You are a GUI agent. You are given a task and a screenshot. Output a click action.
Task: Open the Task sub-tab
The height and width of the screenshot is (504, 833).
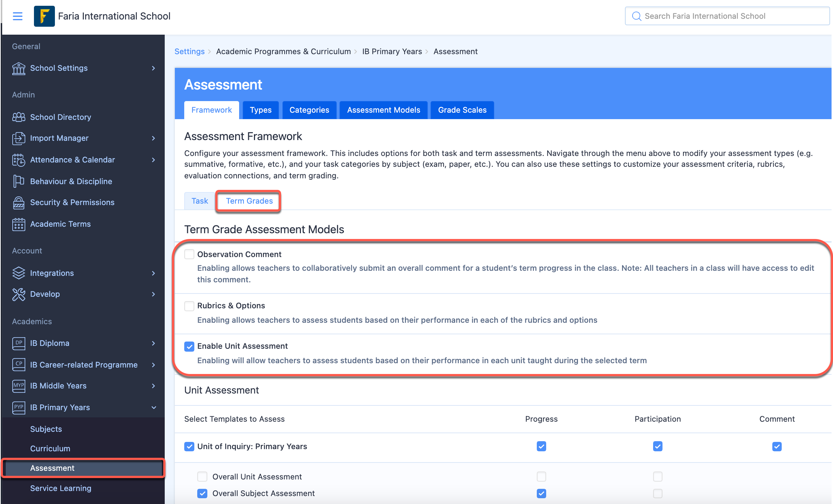(200, 201)
